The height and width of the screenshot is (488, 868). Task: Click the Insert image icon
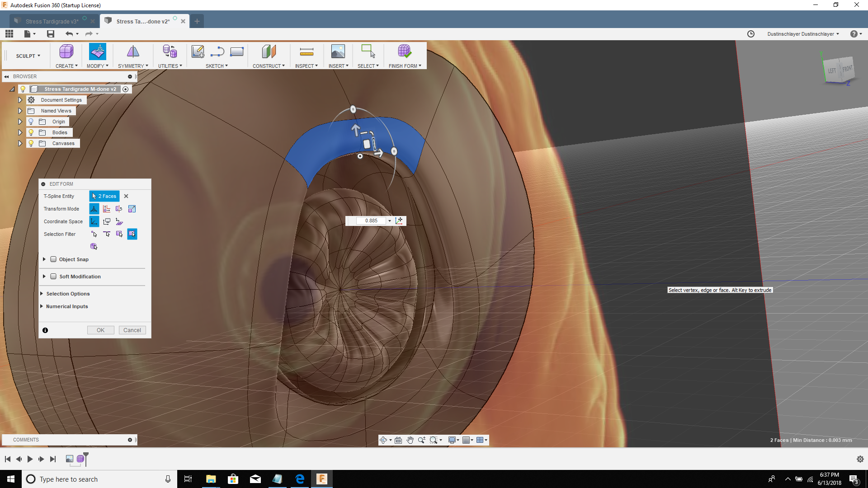(338, 52)
